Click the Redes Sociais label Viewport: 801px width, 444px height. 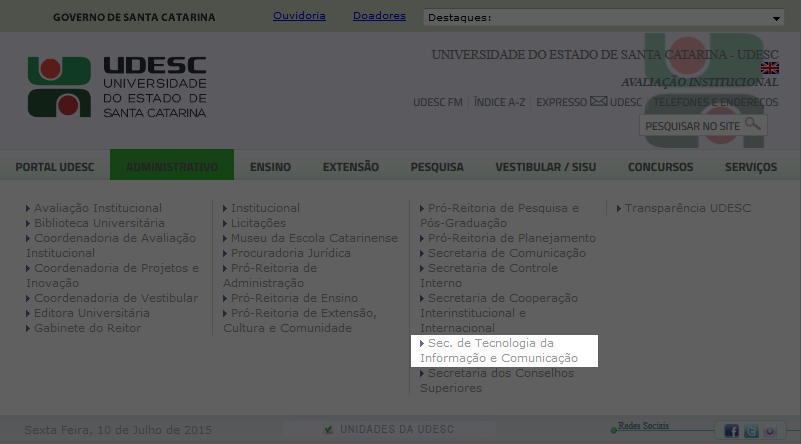pos(643,426)
